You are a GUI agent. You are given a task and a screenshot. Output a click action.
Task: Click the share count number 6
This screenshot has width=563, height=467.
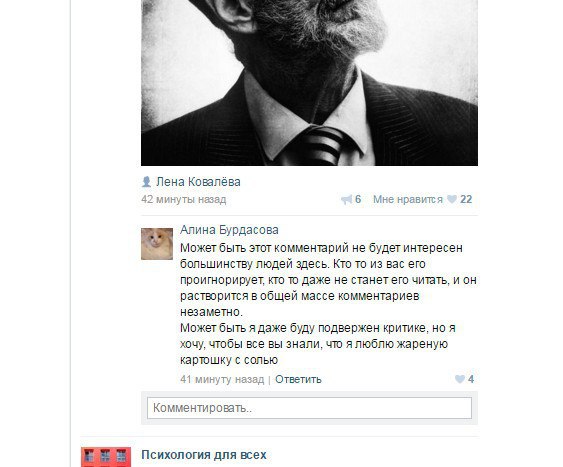pos(358,199)
